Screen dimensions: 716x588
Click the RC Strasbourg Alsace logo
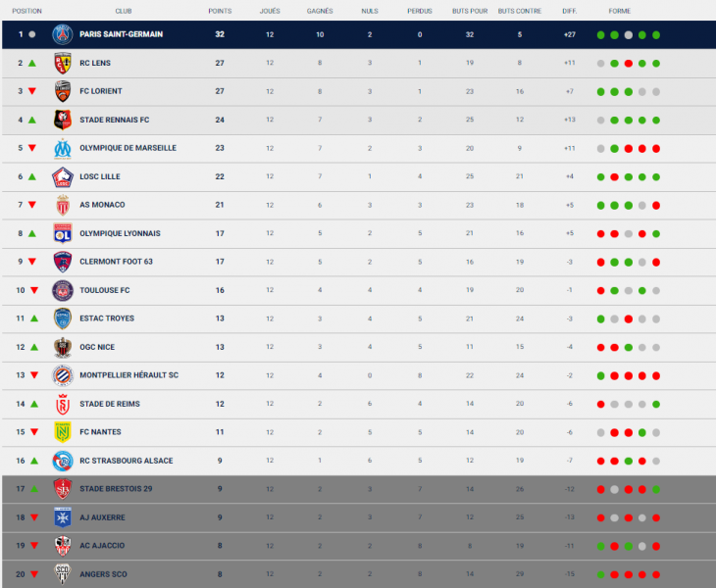point(63,461)
